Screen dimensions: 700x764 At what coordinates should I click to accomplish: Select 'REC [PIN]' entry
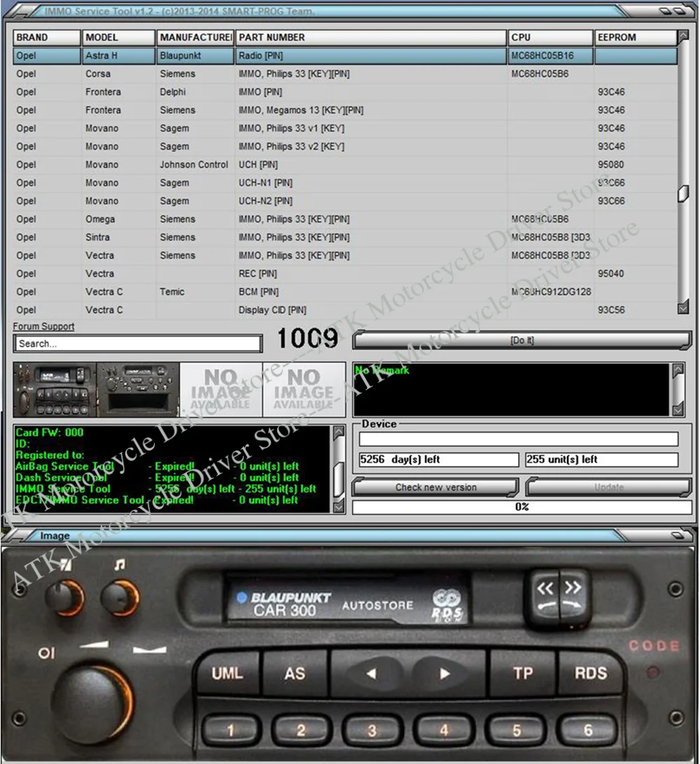[258, 274]
